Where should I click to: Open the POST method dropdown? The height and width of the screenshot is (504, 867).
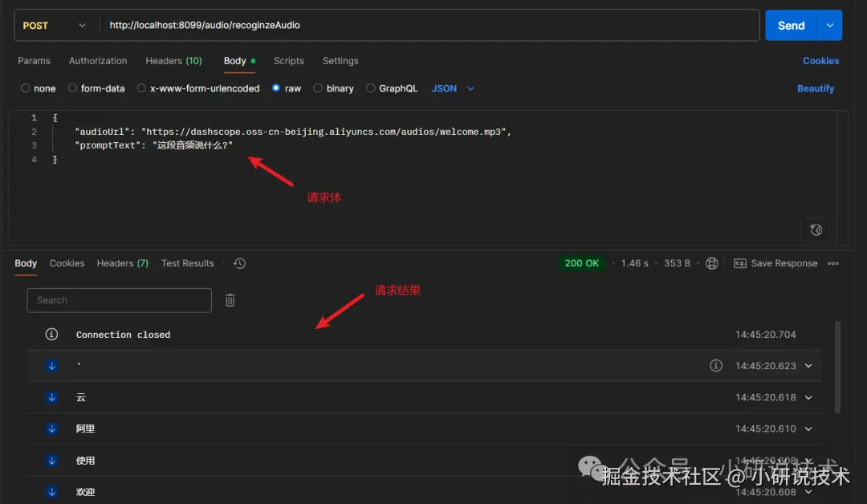55,26
